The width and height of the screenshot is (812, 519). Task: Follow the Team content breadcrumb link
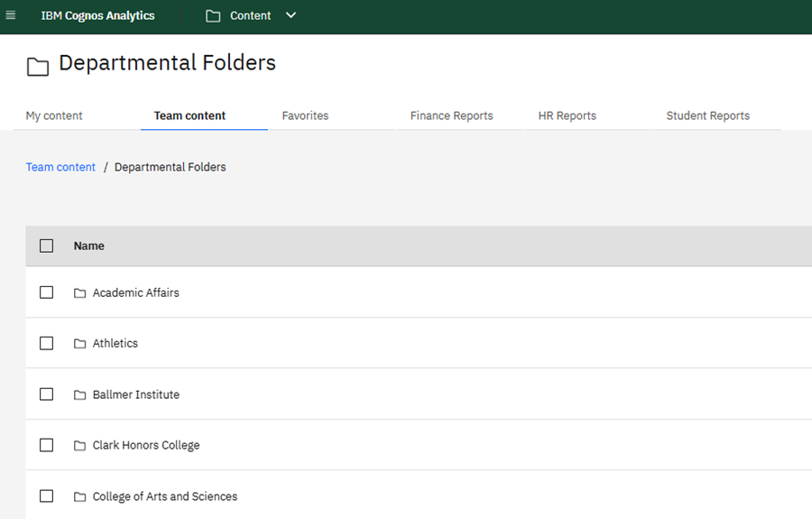pos(60,167)
